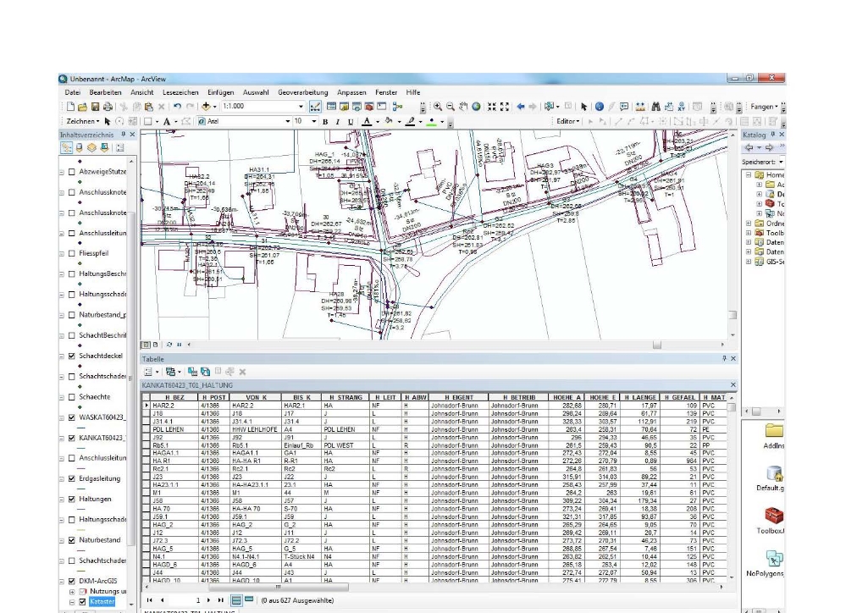Uncheck the Naturbestand layer checkbox

click(71, 540)
